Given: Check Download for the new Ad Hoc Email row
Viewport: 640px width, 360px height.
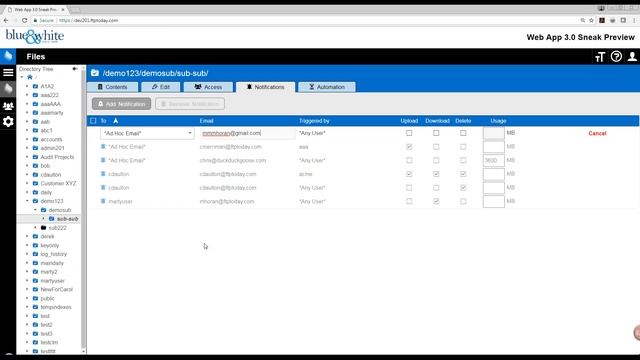Looking at the screenshot, I should (436, 133).
